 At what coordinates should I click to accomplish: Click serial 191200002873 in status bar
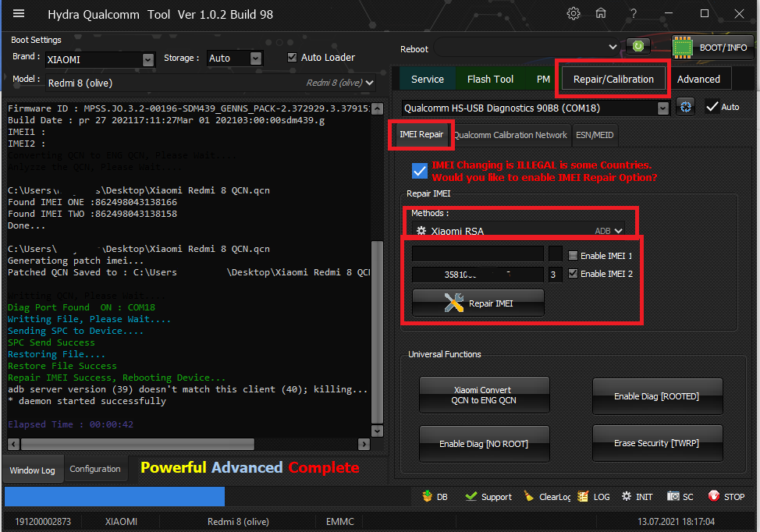tap(43, 521)
